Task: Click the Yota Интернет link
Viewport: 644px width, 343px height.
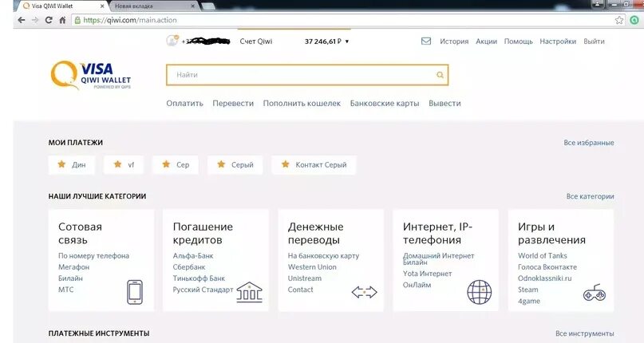Action: pos(427,274)
